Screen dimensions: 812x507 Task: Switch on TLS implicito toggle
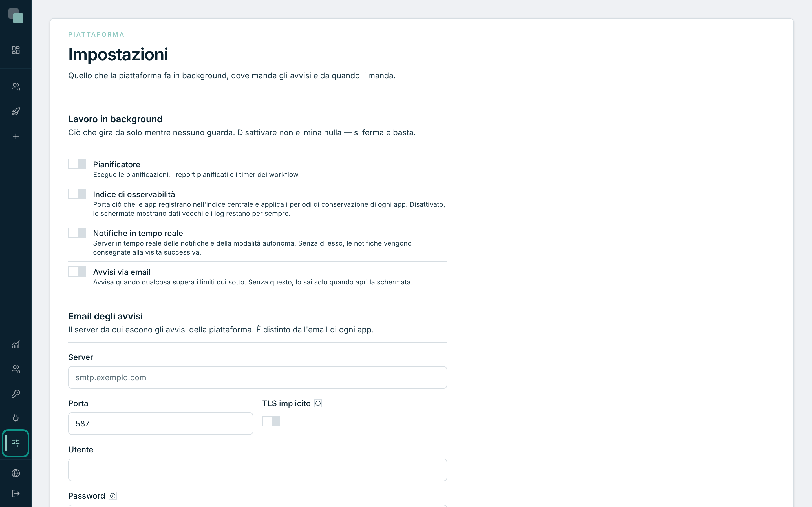click(x=271, y=421)
